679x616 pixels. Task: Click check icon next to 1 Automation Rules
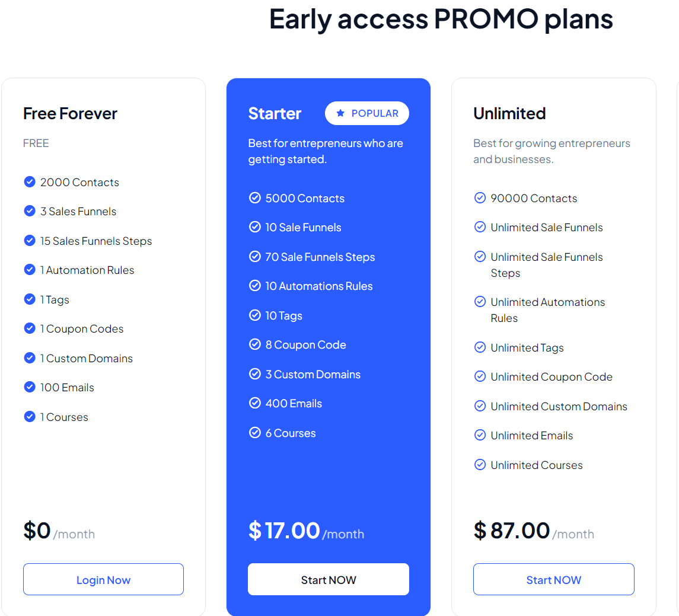tap(30, 270)
